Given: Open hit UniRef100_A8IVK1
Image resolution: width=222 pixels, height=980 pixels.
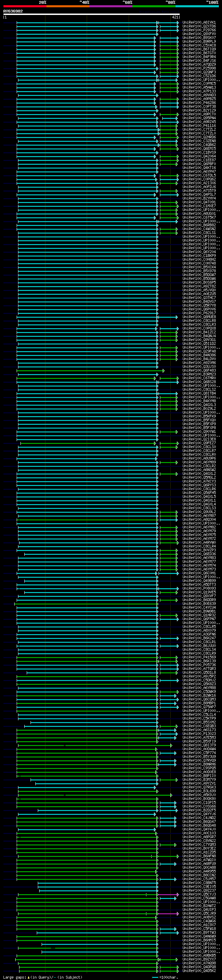Looking at the screenshot, I should coord(199,23).
